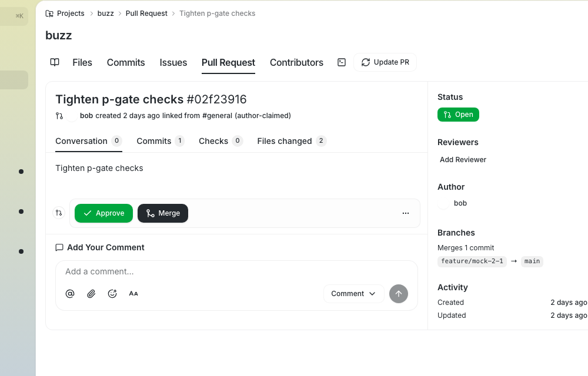
Task: Toggle text formatting Aa icon
Action: click(x=133, y=294)
